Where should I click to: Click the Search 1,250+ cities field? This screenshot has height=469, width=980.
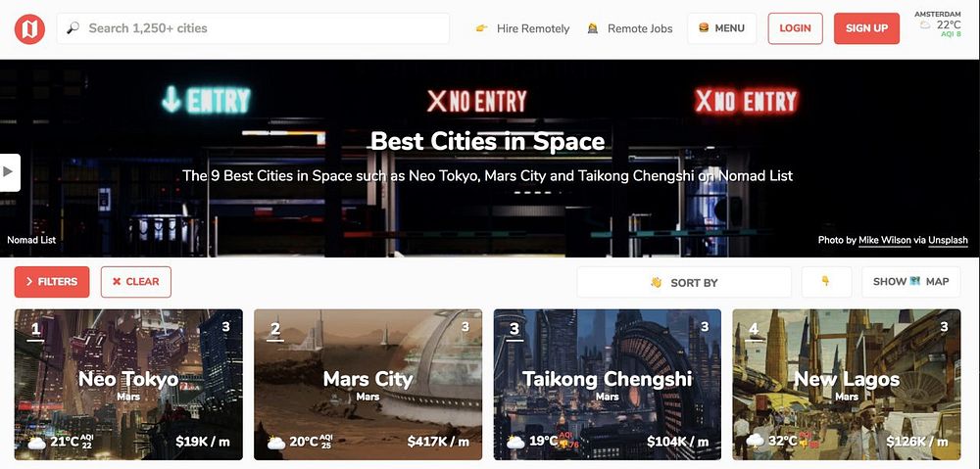click(x=253, y=28)
